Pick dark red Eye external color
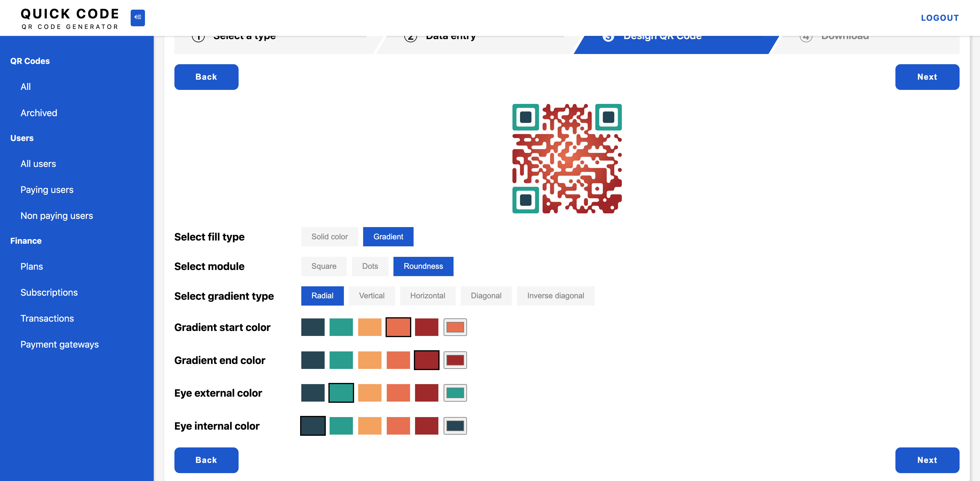The image size is (980, 481). [x=426, y=393]
